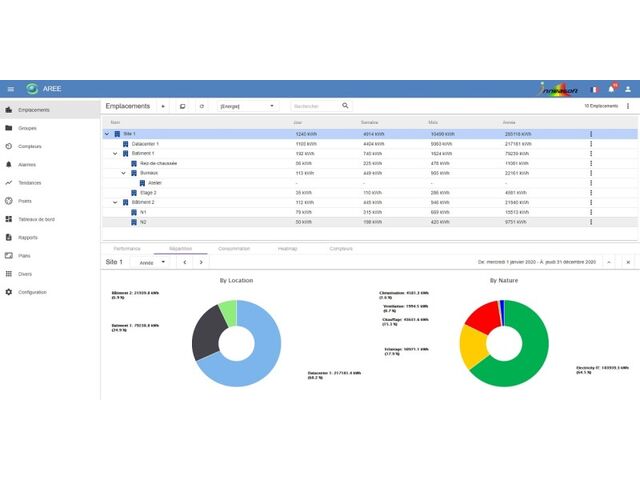Open Tableaux de bord in sidebar
Viewport: 640px width, 480px height.
[x=35, y=219]
